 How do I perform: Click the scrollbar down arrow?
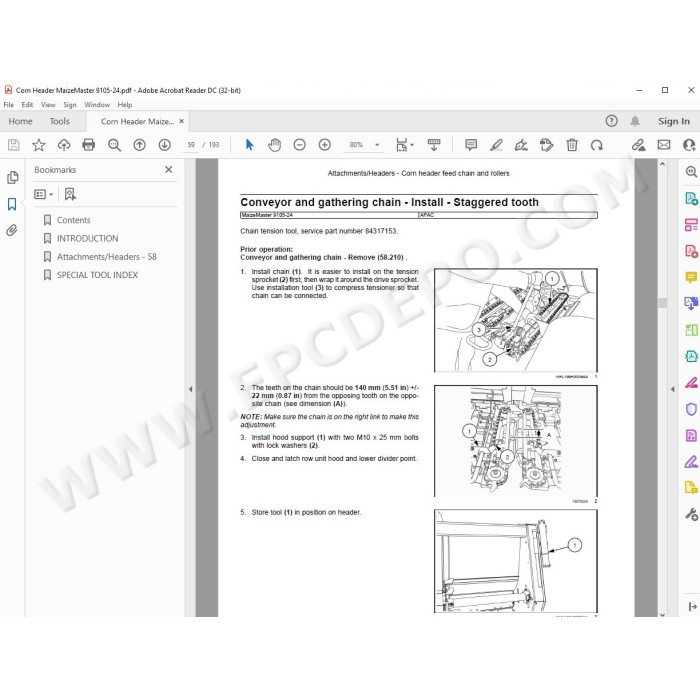[662, 614]
